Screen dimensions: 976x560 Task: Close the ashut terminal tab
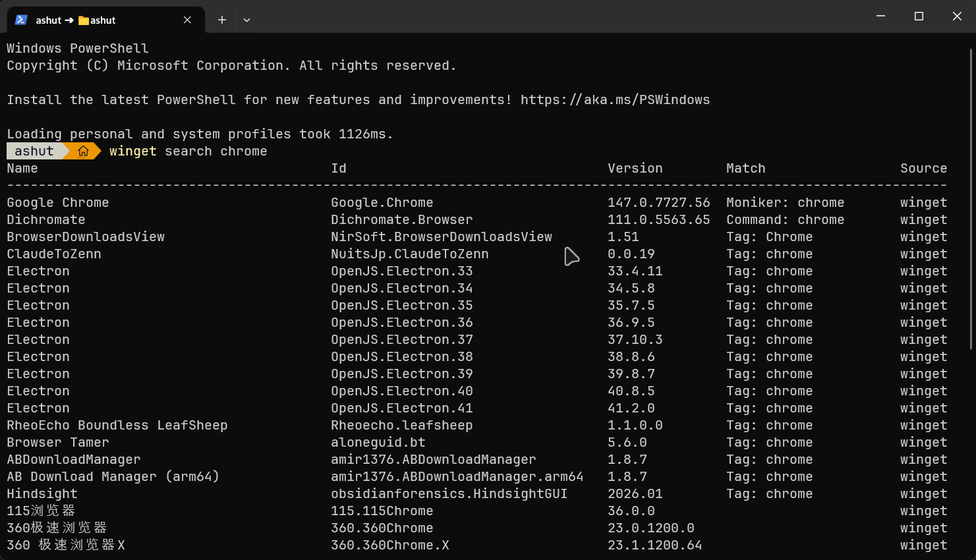point(187,20)
